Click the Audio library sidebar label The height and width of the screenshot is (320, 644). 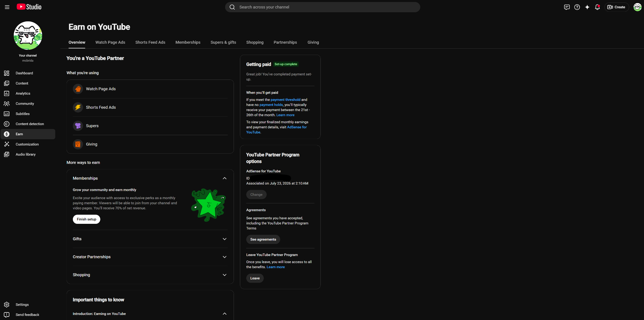tap(25, 154)
